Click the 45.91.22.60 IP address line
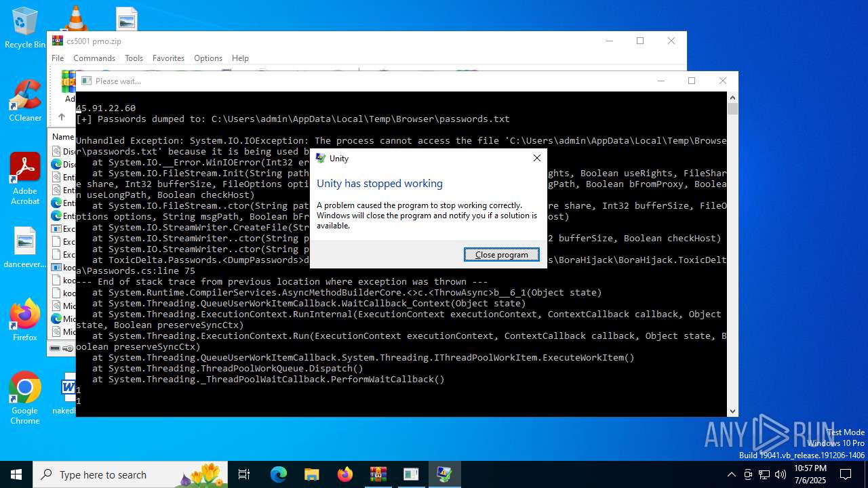The height and width of the screenshot is (488, 868). coord(106,108)
